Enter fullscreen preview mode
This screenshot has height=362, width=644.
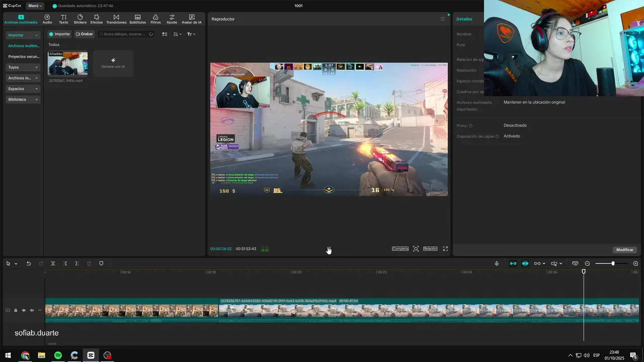pos(445,249)
